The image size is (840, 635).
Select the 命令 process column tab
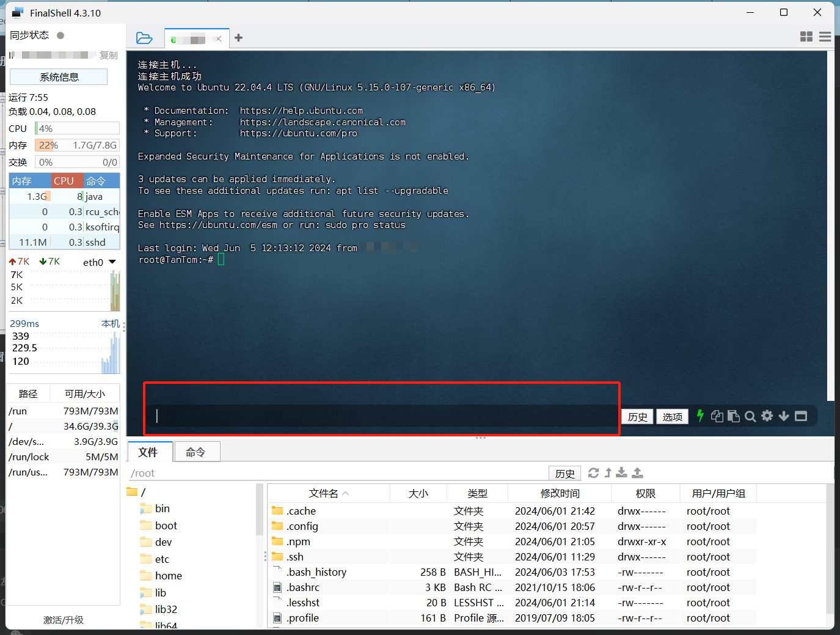click(101, 181)
